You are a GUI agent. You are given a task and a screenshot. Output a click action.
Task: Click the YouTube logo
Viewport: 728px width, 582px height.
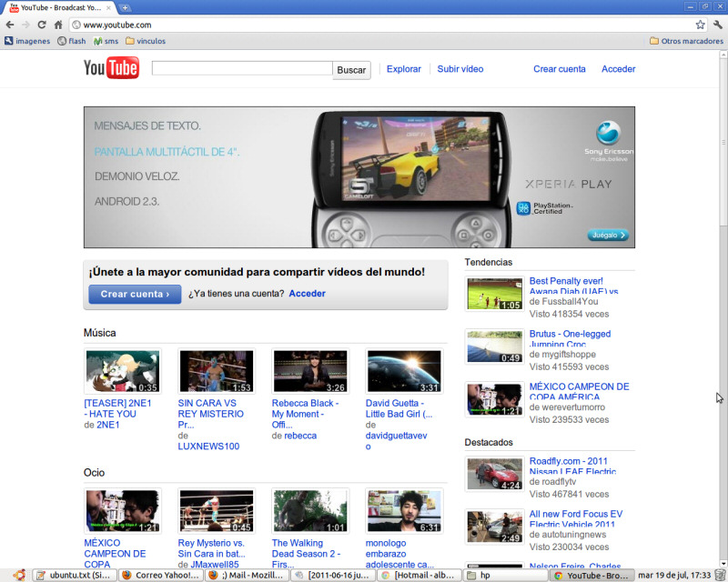click(x=111, y=68)
